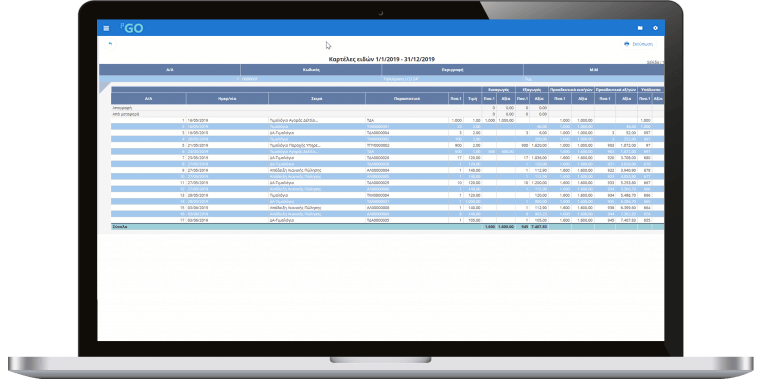Click the Παραστατικό column header
Viewport: 768px width, 379px height.
(407, 98)
